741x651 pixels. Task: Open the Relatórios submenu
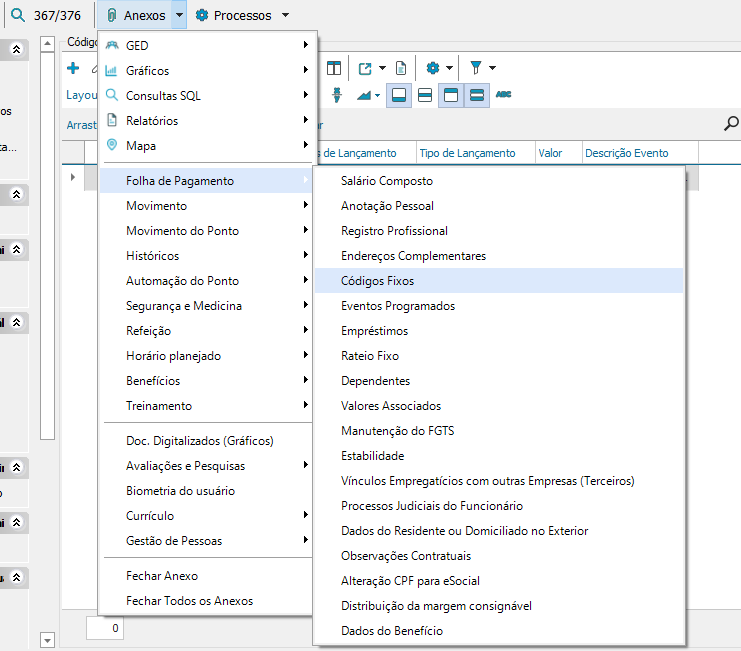(x=152, y=121)
